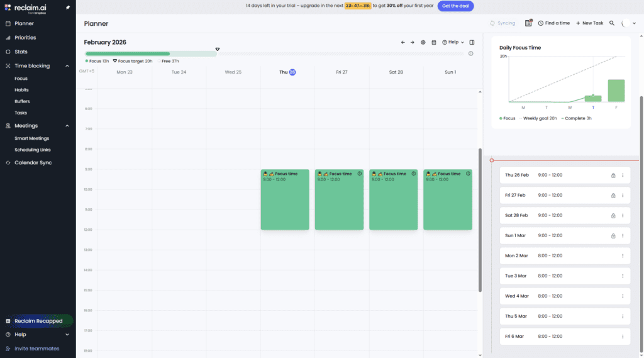The height and width of the screenshot is (358, 644).
Task: Open Scheduling Links in sidebar
Action: pos(33,150)
